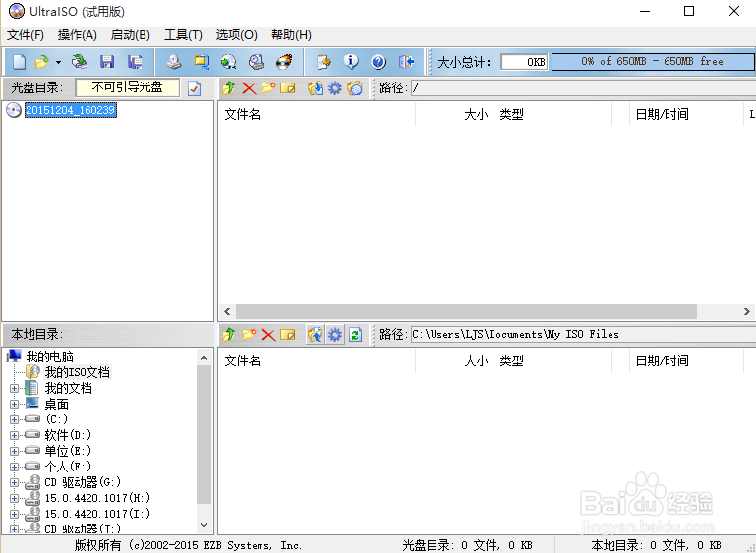This screenshot has height=553, width=756.
Task: Open the dropdown arrow beside Open icon
Action: click(x=58, y=62)
